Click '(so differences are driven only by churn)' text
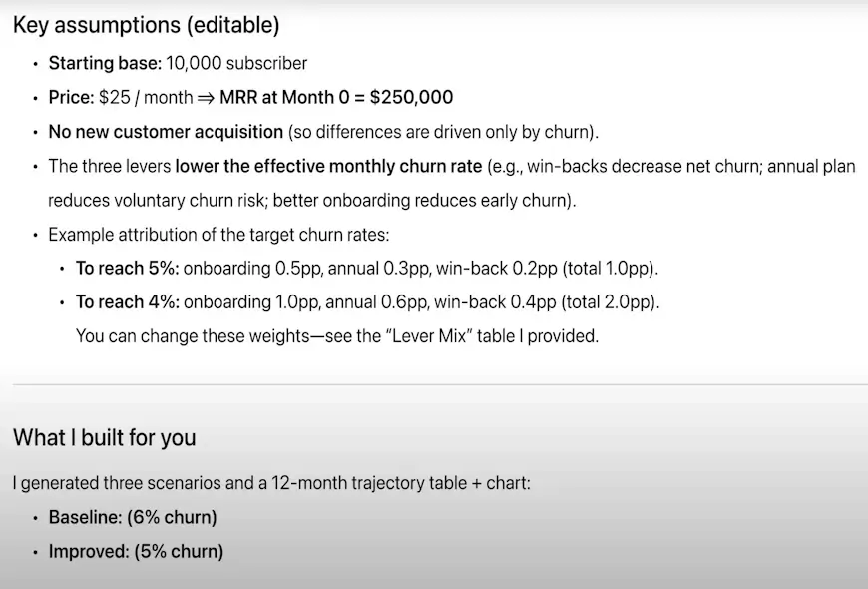868x589 pixels. coord(443,132)
